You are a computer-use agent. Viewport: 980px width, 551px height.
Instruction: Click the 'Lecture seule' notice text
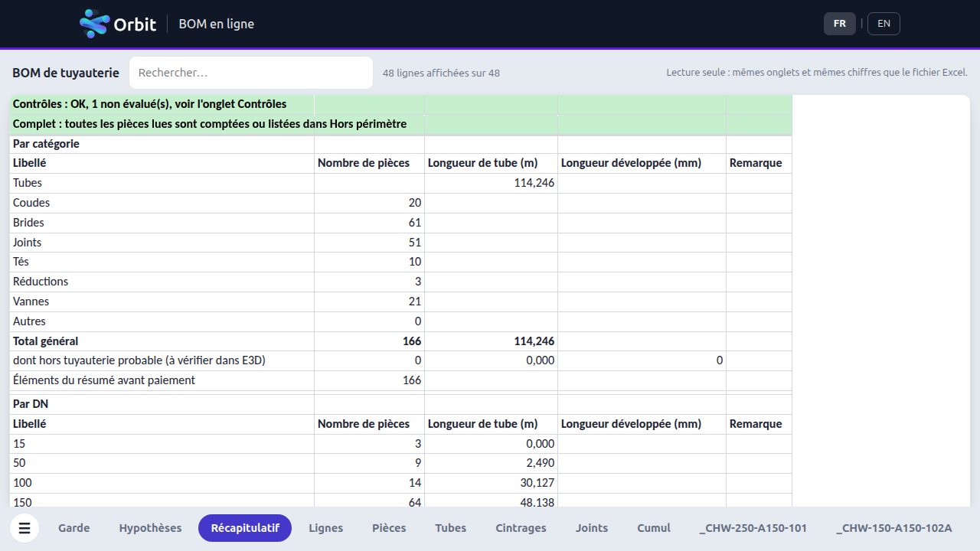[817, 73]
